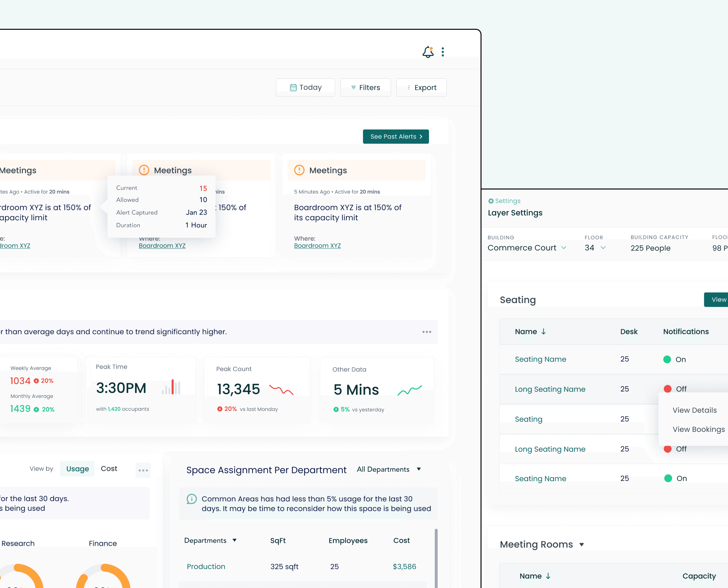Toggle On notification in last Seating Name row

click(x=668, y=478)
